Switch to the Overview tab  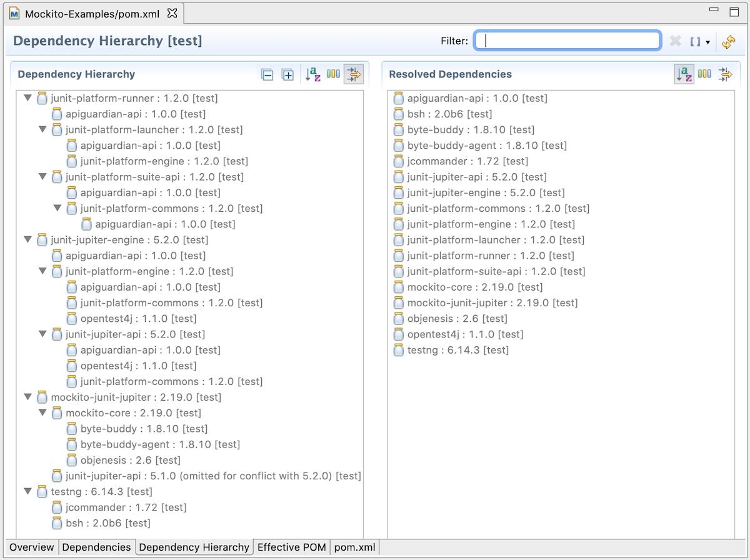[x=32, y=547]
